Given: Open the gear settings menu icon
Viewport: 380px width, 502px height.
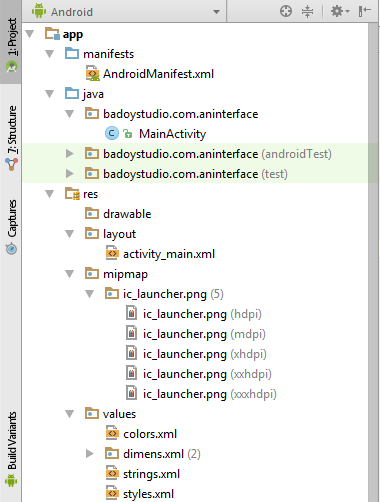Looking at the screenshot, I should (339, 11).
